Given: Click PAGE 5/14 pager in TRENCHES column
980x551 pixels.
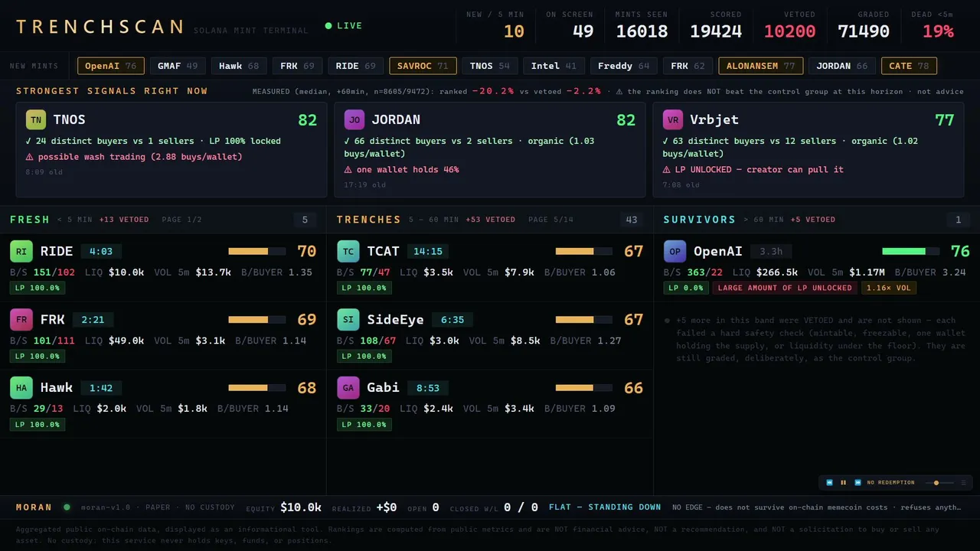Looking at the screenshot, I should 552,220.
